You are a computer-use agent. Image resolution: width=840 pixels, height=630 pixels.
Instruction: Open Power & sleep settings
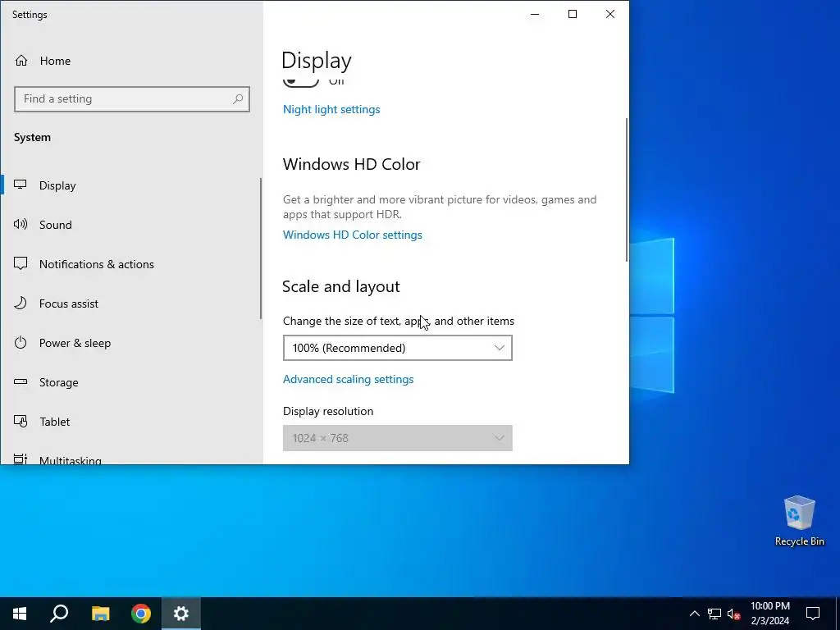tap(75, 343)
